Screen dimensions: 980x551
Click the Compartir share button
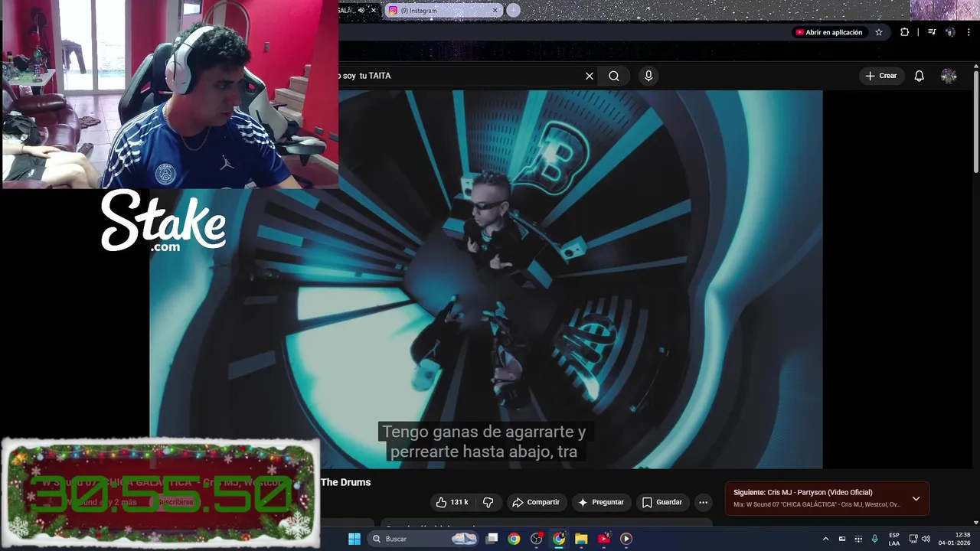[x=536, y=502]
